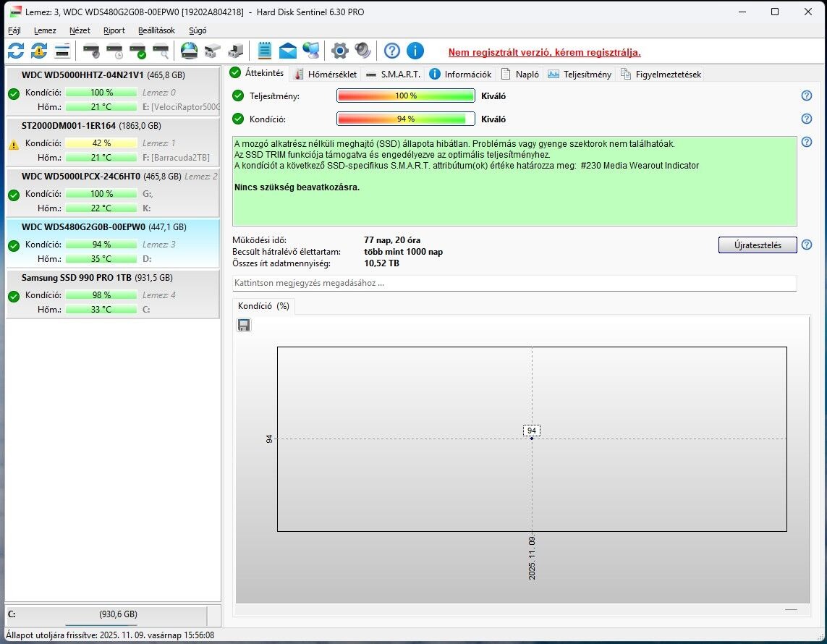827x644 pixels.
Task: Select the WDC WD5000LPCX-24C6HT0 disk
Action: pyautogui.click(x=112, y=192)
